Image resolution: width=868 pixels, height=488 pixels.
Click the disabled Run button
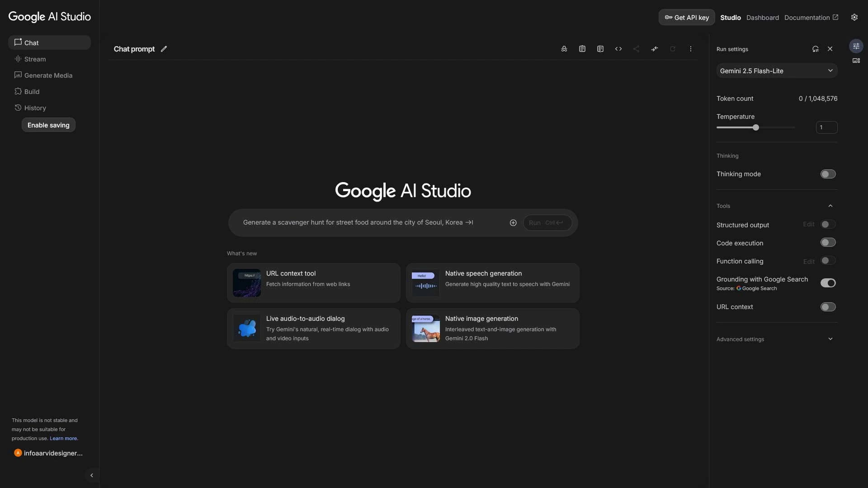pos(547,223)
